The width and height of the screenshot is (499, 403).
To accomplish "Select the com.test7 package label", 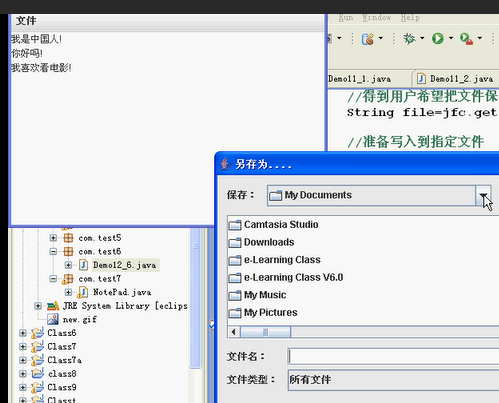I will (100, 279).
